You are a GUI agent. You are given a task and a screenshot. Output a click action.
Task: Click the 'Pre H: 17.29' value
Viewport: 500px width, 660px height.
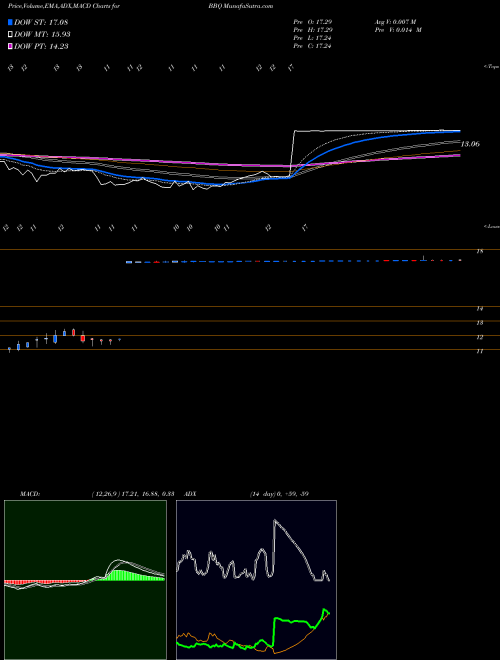point(312,30)
